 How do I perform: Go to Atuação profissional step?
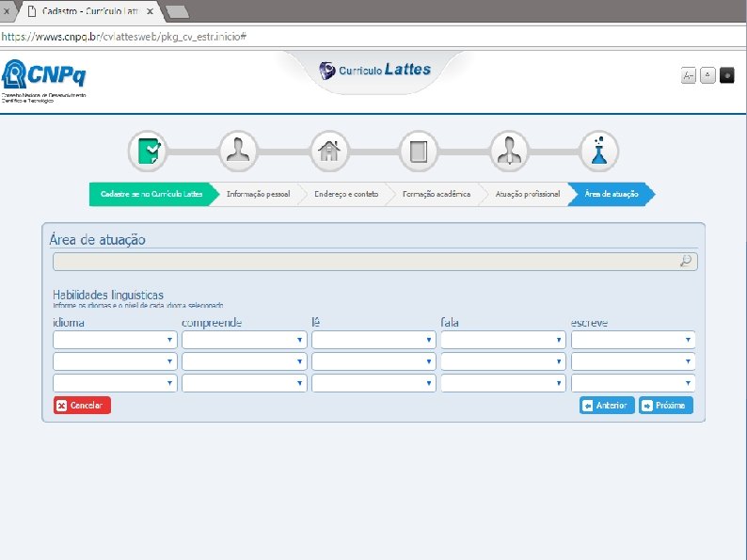pos(528,194)
